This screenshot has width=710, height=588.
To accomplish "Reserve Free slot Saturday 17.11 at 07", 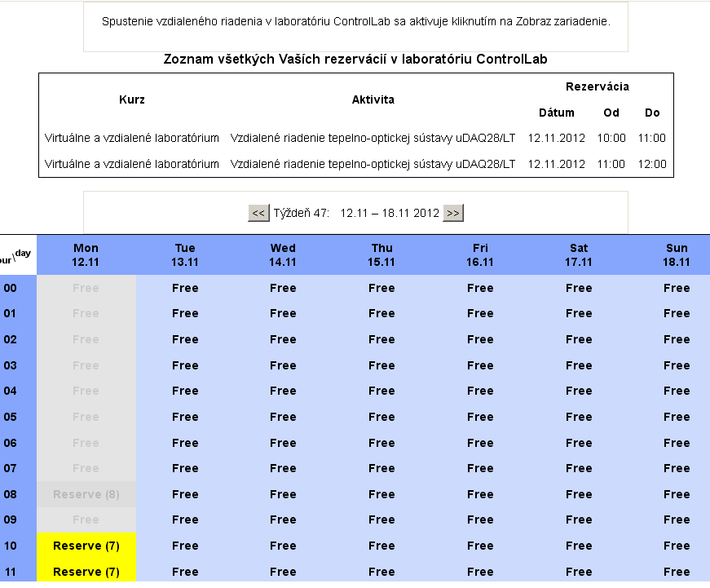I will [x=579, y=468].
